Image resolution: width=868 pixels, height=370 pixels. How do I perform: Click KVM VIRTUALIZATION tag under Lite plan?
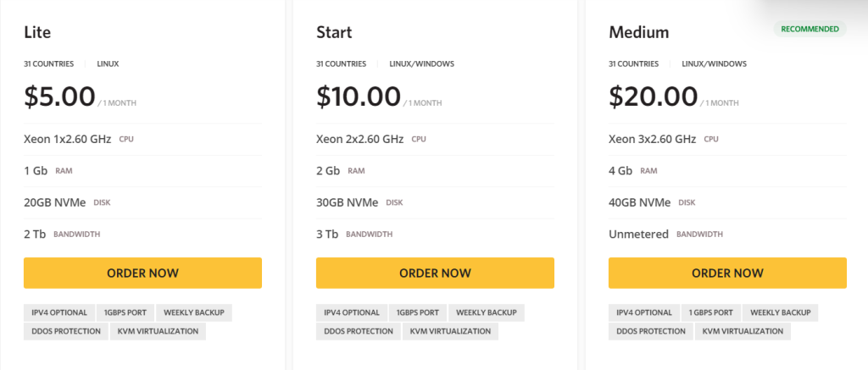pyautogui.click(x=158, y=331)
